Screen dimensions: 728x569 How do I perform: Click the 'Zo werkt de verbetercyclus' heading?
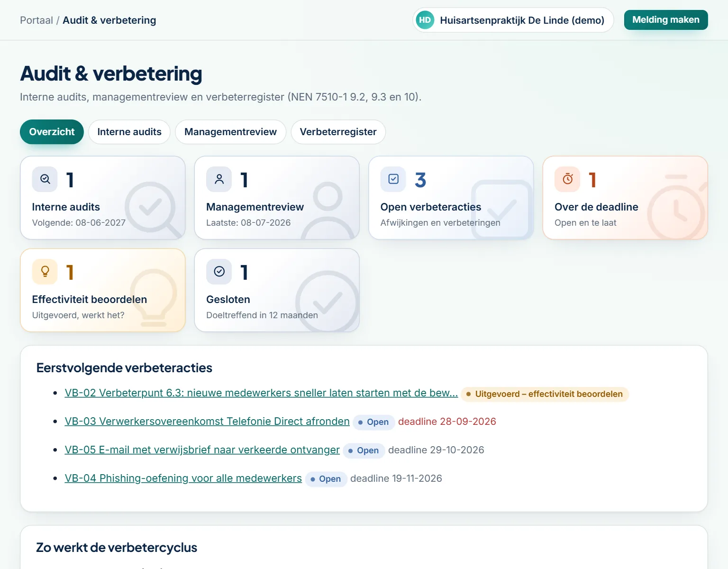[117, 548]
